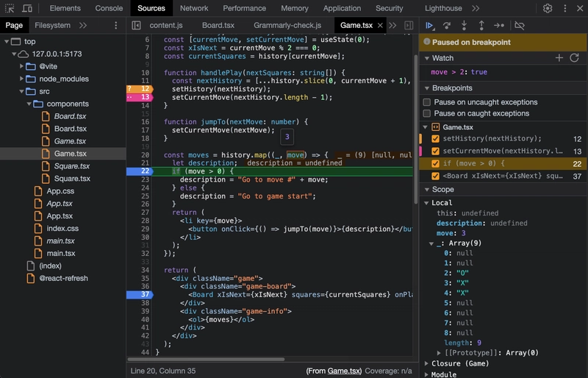Open the Board.tsx editor tab
This screenshot has width=588, height=378.
(x=218, y=26)
